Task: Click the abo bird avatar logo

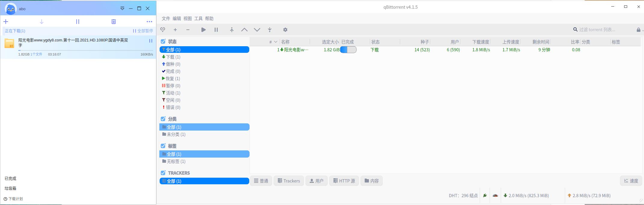Action: tap(11, 9)
